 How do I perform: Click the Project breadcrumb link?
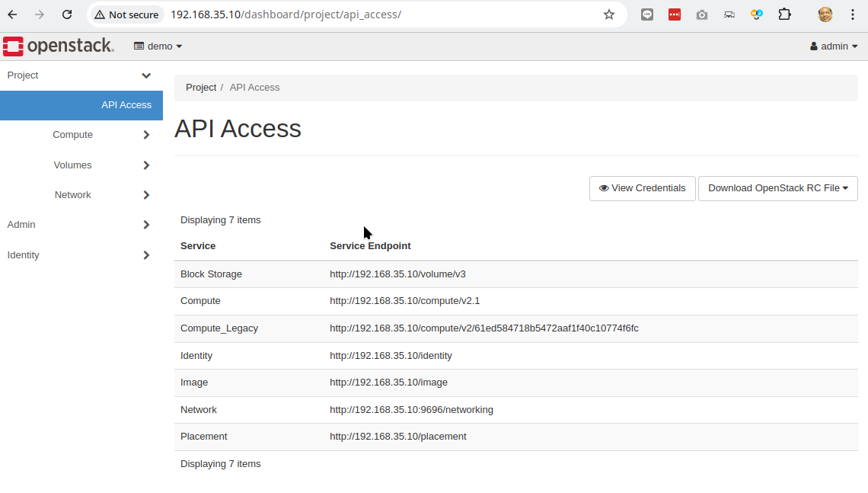pyautogui.click(x=201, y=88)
